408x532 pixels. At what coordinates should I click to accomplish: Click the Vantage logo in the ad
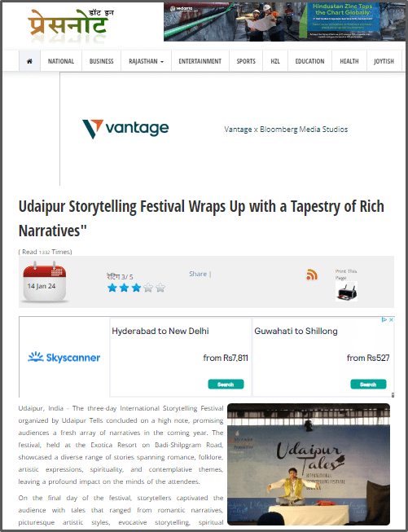coord(125,129)
